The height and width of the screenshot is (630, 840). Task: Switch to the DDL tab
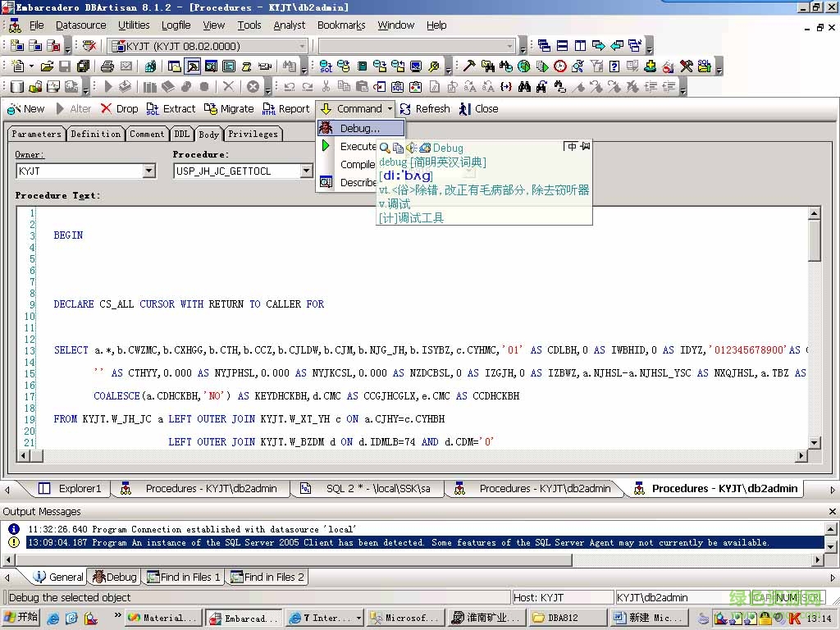click(181, 134)
